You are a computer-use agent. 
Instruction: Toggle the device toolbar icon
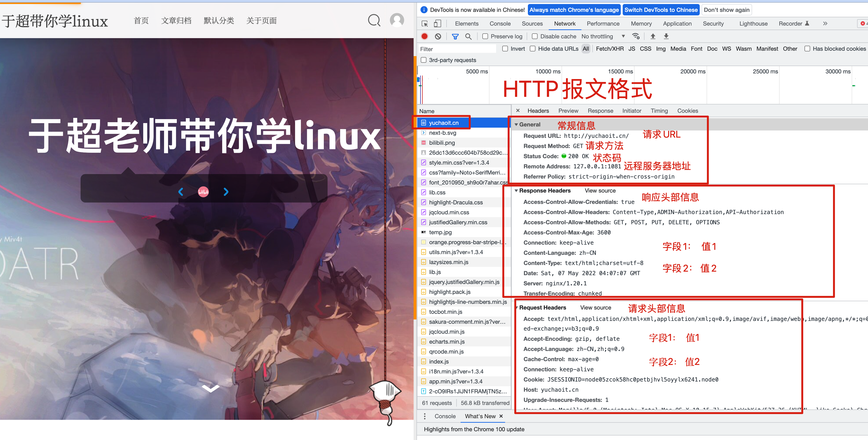tap(437, 24)
